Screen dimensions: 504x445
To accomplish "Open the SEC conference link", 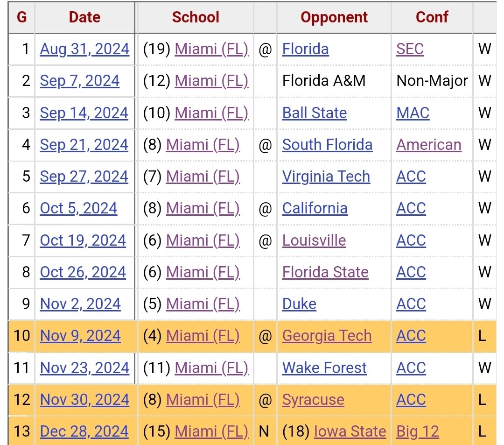I will [x=410, y=49].
